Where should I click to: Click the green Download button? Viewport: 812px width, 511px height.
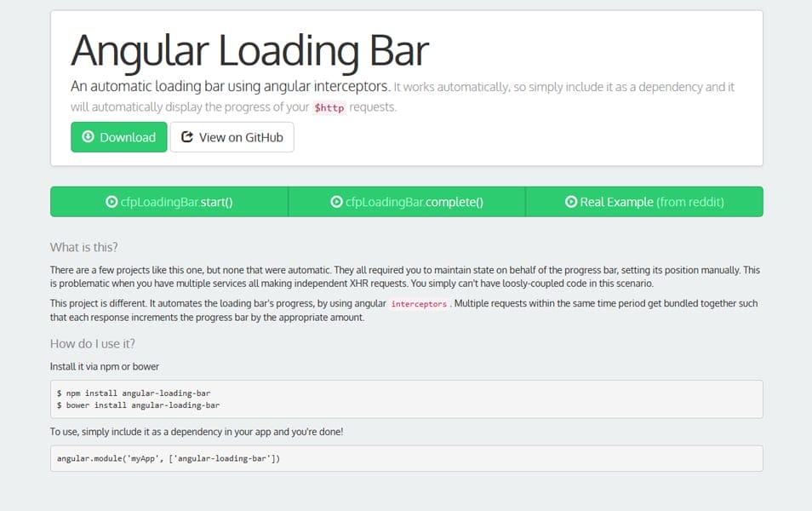[x=118, y=136]
